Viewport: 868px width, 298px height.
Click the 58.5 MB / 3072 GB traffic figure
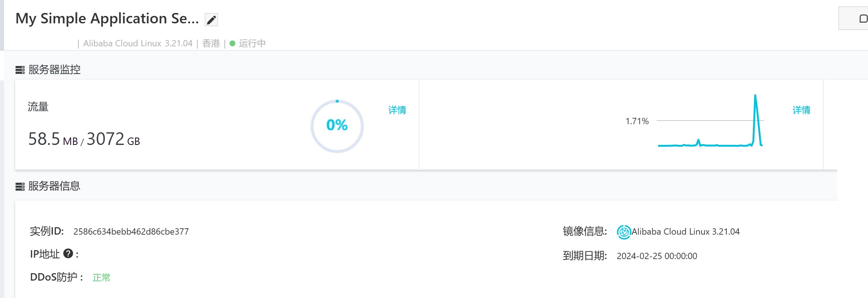84,139
